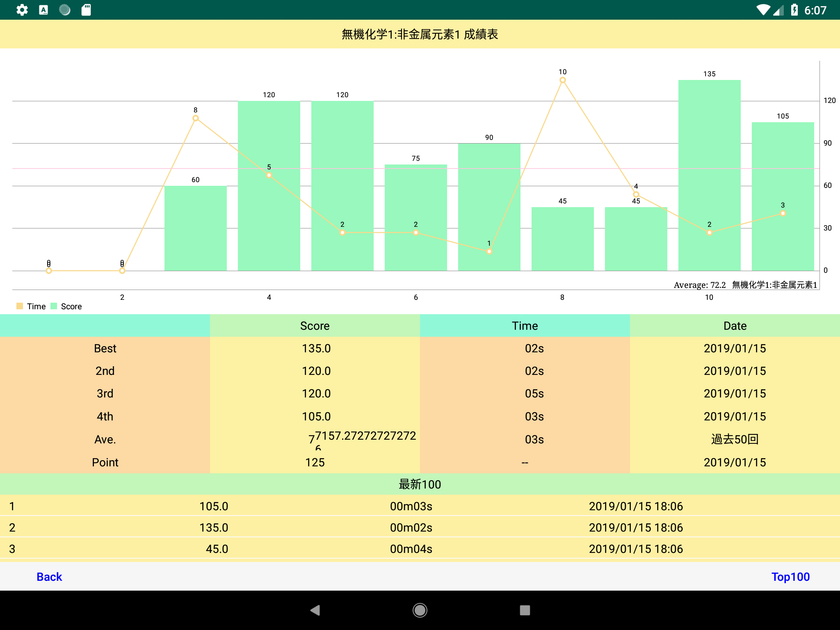This screenshot has height=630, width=840.
Task: Click the Best row label
Action: (105, 348)
